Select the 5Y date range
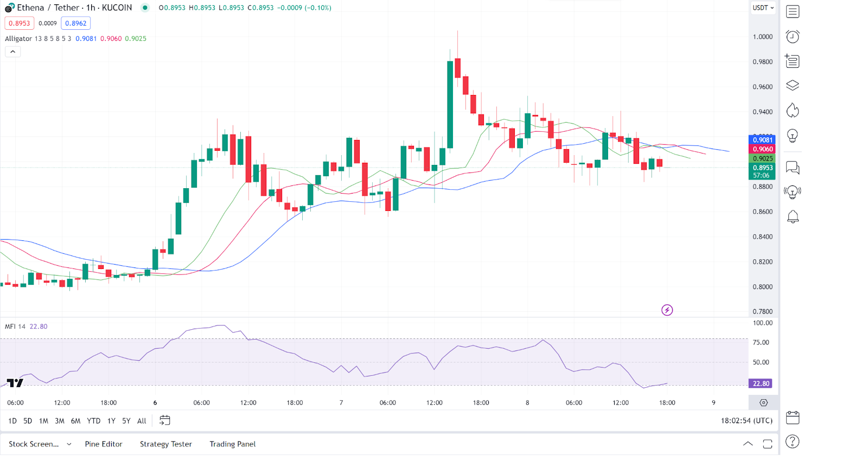 coord(126,421)
